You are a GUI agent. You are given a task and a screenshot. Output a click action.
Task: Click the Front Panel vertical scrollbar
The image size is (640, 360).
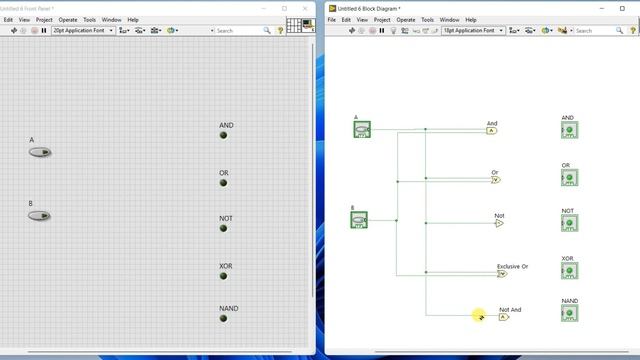tap(313, 169)
